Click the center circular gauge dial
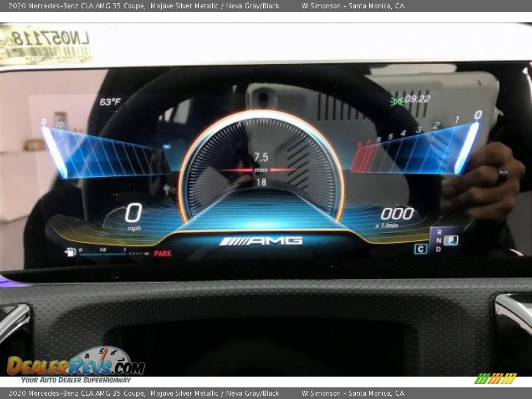532x399 pixels. pos(261,166)
